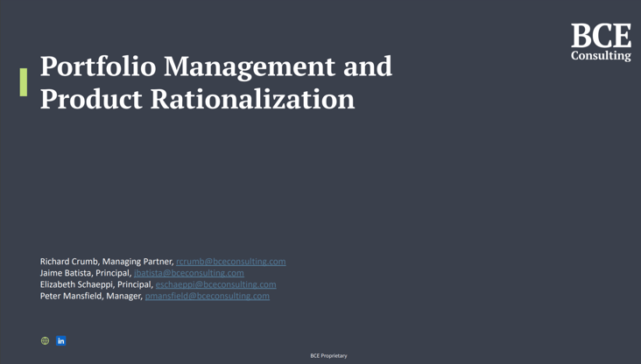Email eschaeppi@bceconsulting.com link

[215, 284]
